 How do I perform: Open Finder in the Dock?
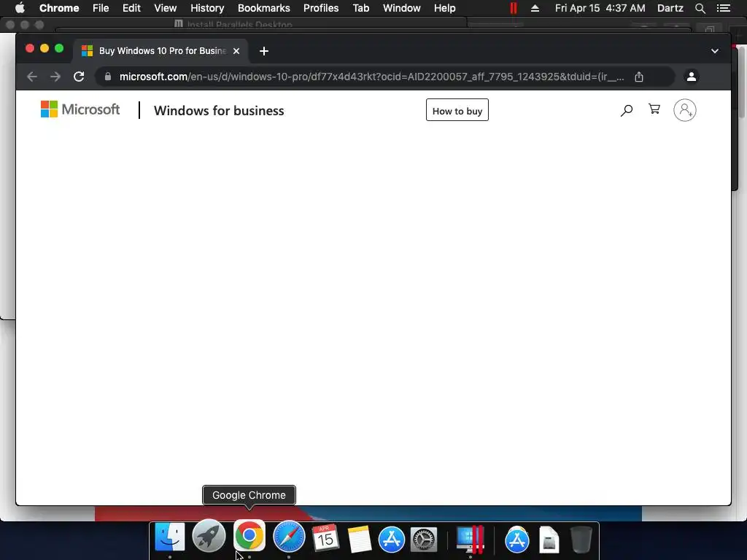170,537
